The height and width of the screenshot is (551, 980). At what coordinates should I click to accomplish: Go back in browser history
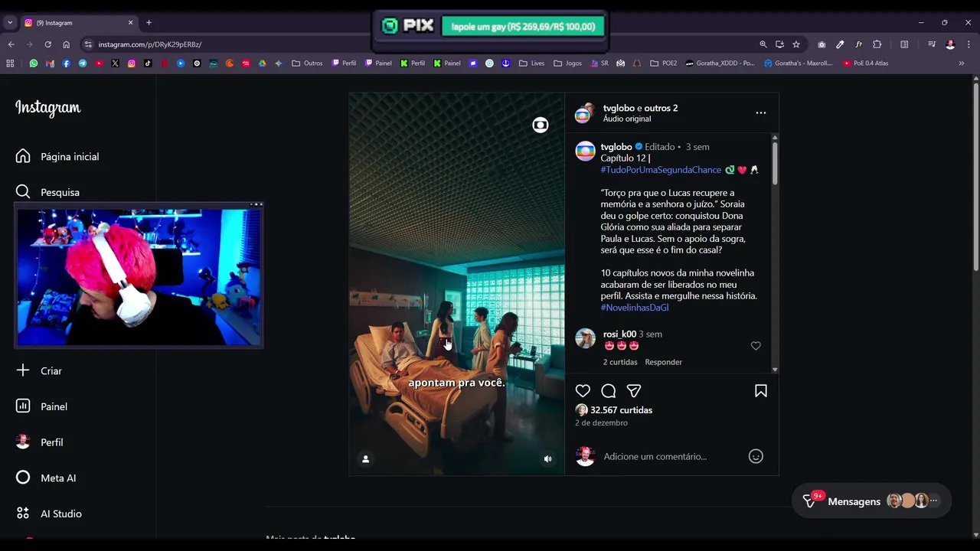11,44
